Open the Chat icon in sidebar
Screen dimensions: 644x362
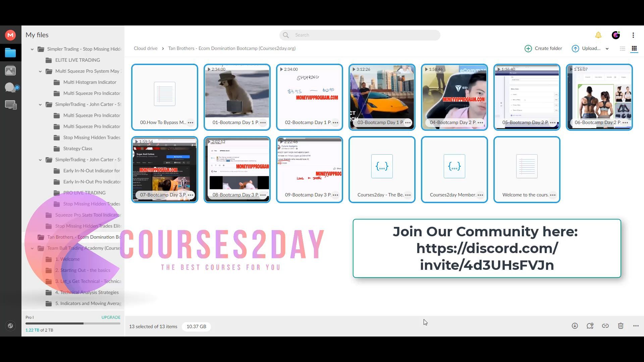point(11,87)
